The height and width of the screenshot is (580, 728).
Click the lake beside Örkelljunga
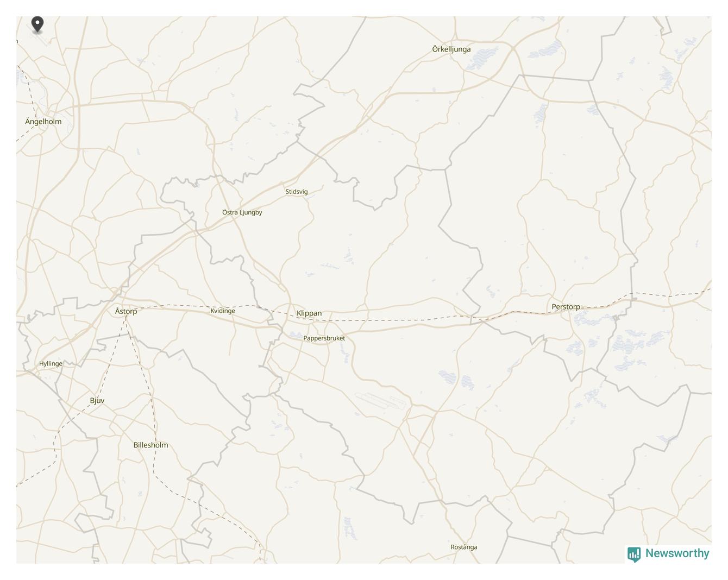pyautogui.click(x=483, y=57)
